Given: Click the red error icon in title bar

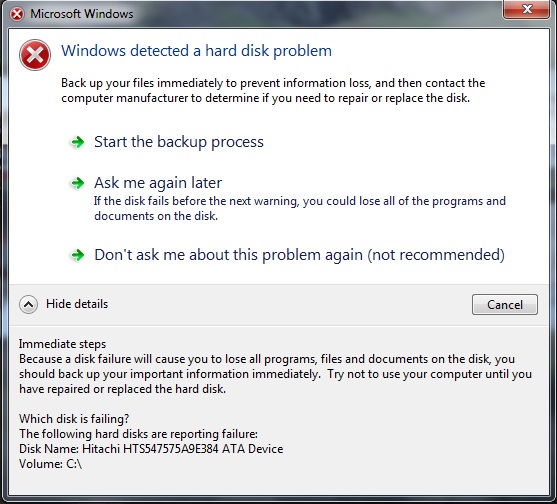Looking at the screenshot, I should [x=17, y=14].
